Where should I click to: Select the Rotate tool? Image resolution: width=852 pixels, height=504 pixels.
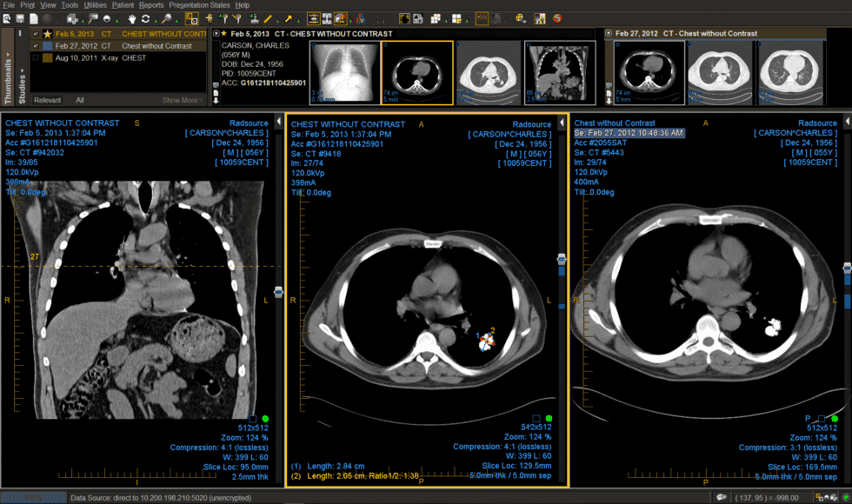(145, 18)
